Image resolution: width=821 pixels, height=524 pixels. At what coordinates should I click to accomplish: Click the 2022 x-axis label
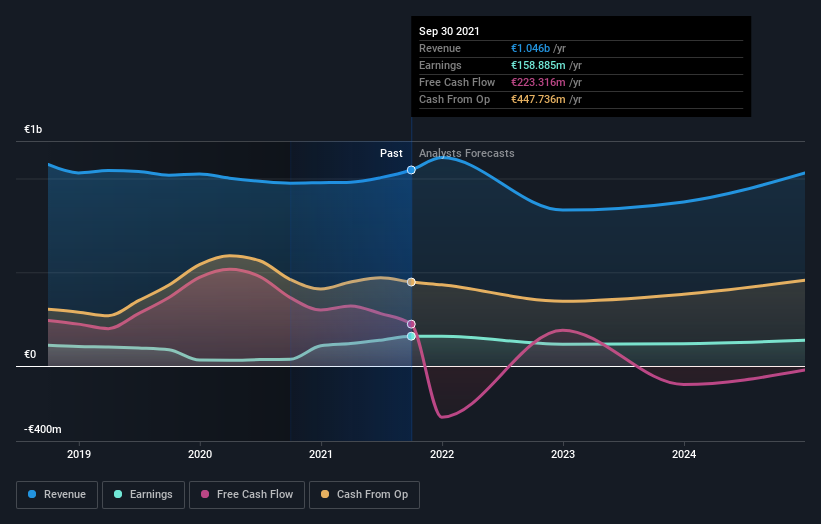(x=442, y=454)
